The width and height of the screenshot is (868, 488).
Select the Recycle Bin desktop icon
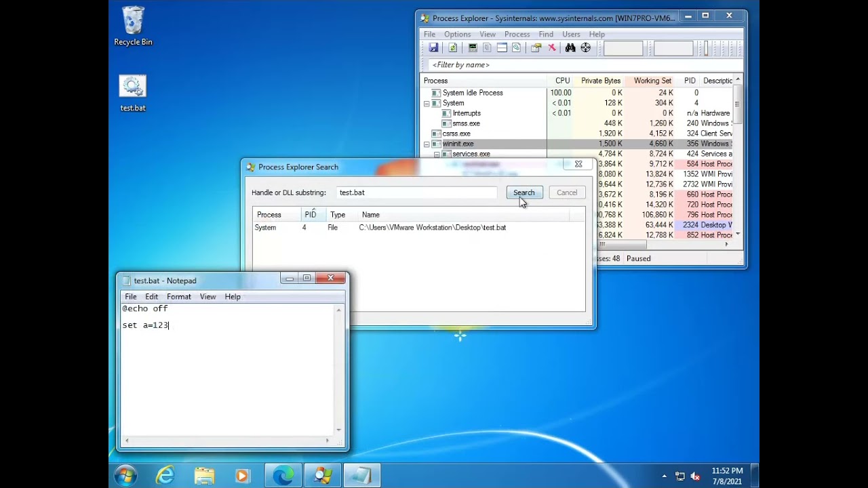(x=133, y=26)
